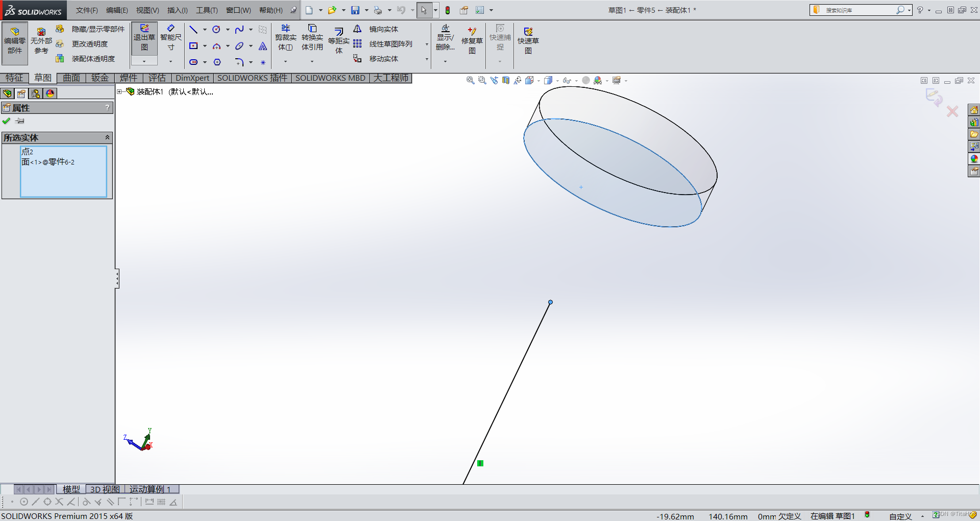Viewport: 980px width, 521px height.
Task: Click in the knowledge base search field
Action: [860, 10]
